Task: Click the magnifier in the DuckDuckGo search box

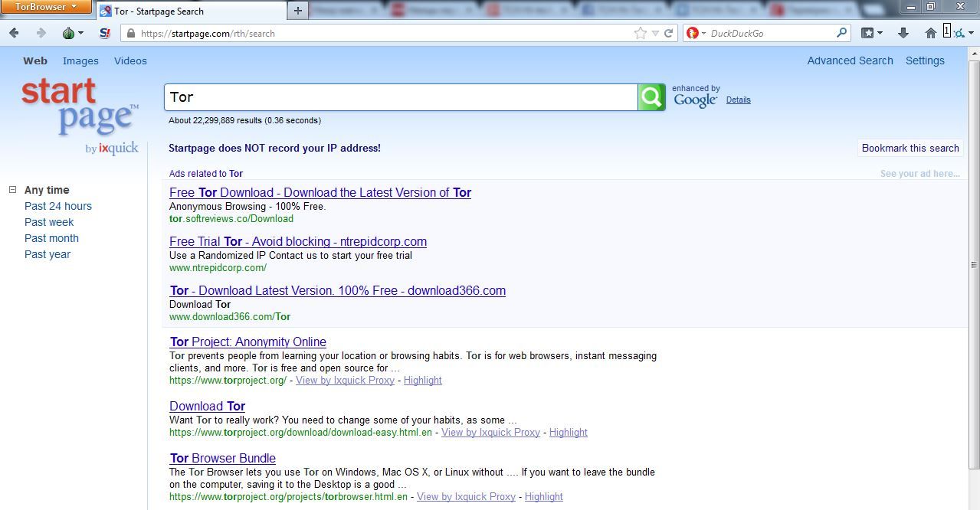Action: click(841, 33)
